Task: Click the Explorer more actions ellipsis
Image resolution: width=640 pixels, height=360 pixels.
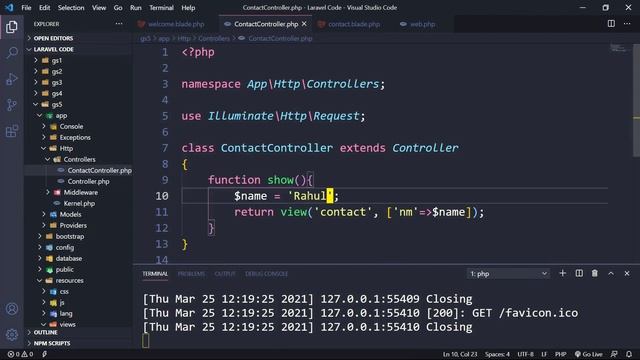Action: click(119, 24)
